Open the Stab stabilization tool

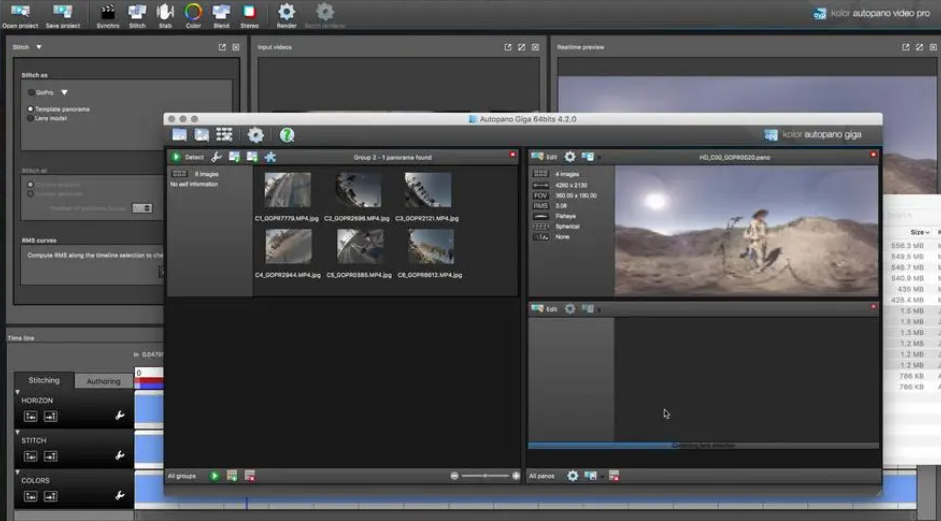pos(165,15)
